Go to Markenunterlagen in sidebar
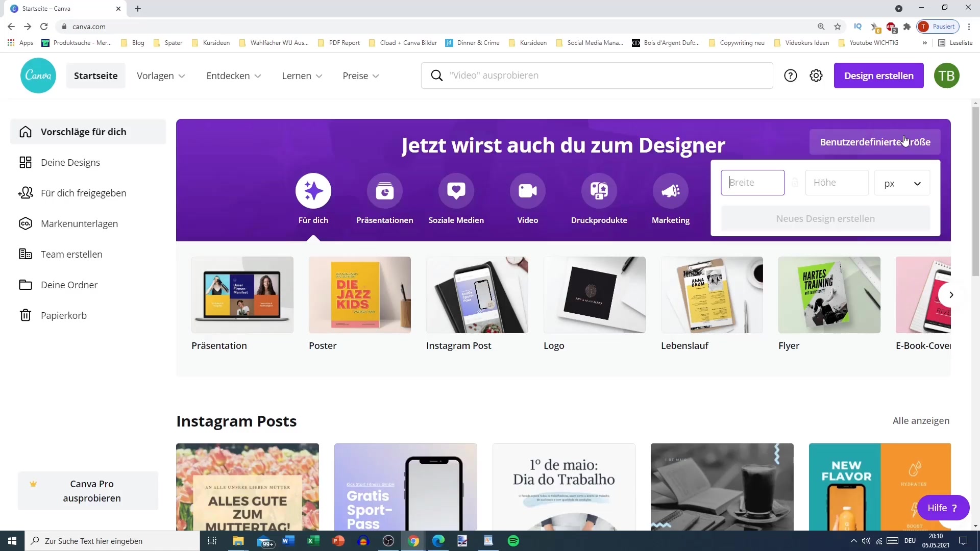The height and width of the screenshot is (551, 980). click(79, 223)
